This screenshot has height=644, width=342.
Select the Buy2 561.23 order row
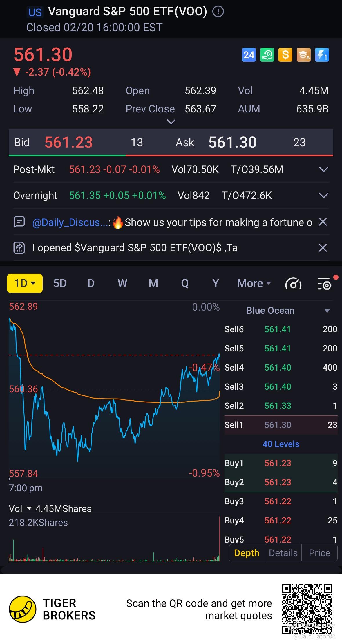tap(281, 482)
